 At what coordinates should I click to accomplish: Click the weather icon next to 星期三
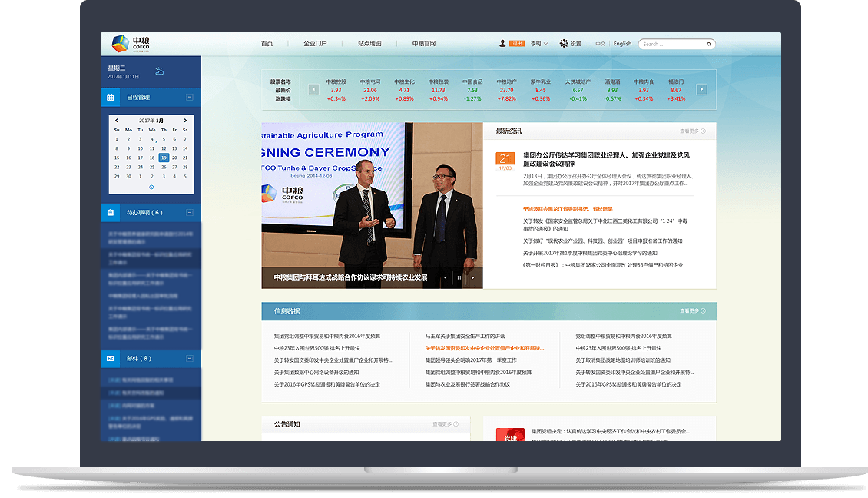159,70
